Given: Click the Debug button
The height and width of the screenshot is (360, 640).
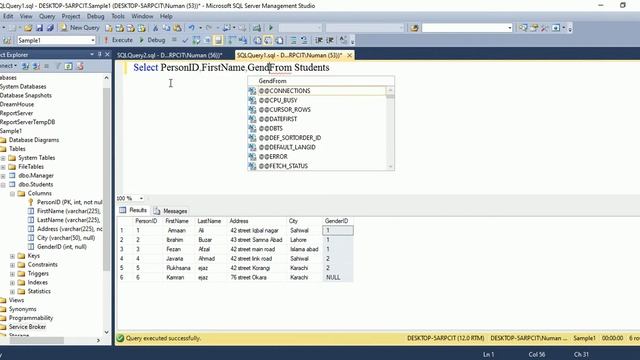Looking at the screenshot, I should (152, 40).
